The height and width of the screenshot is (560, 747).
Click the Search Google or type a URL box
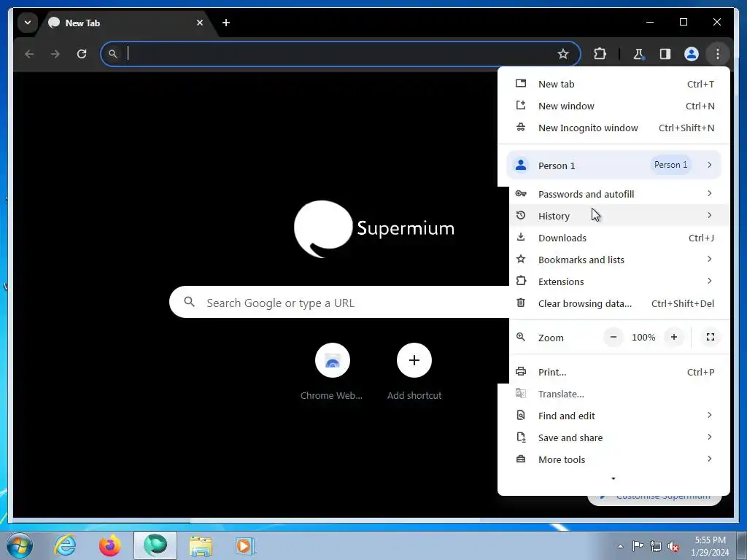pos(339,303)
